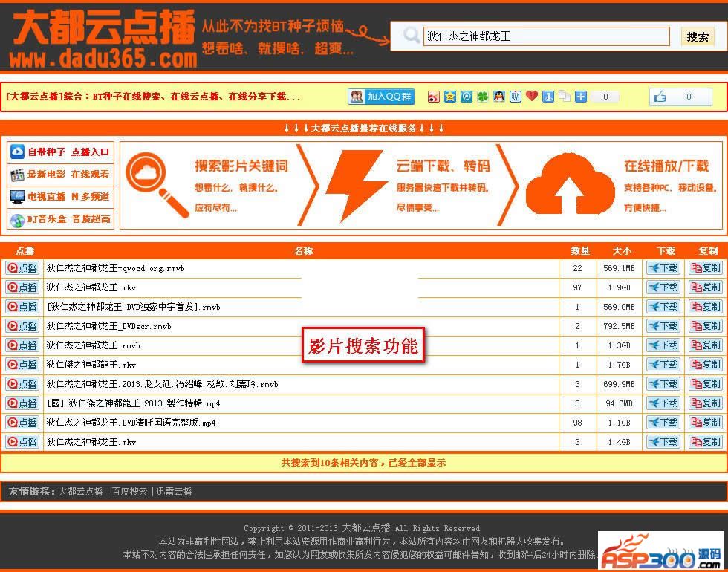Image resolution: width=728 pixels, height=572 pixels.
Task: Click file name 狄仁杰之神都龙王.DVD清晰国语完整版.mp4
Action: coord(131,423)
